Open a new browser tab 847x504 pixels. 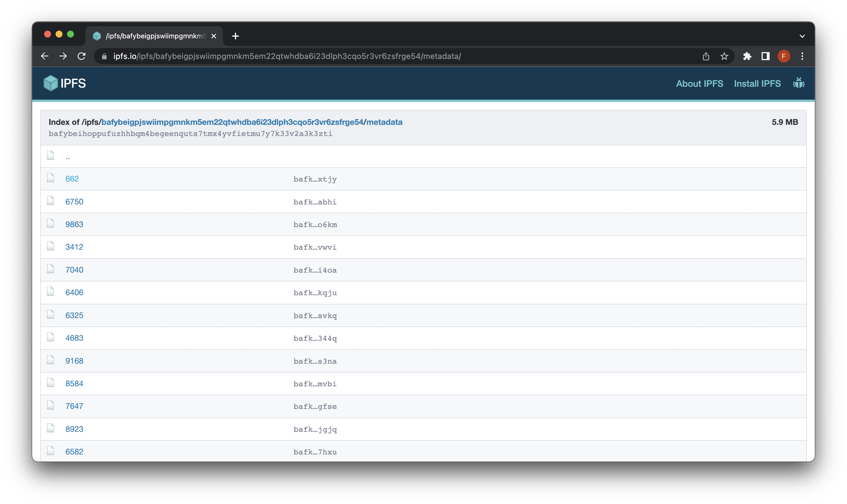point(236,36)
